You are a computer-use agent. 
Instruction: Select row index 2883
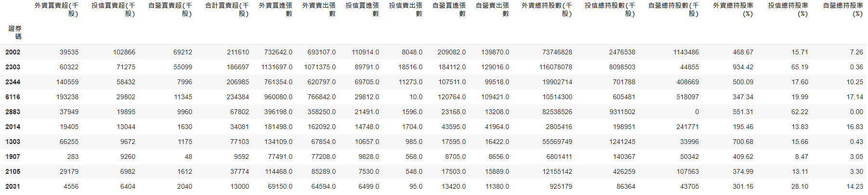point(13,112)
